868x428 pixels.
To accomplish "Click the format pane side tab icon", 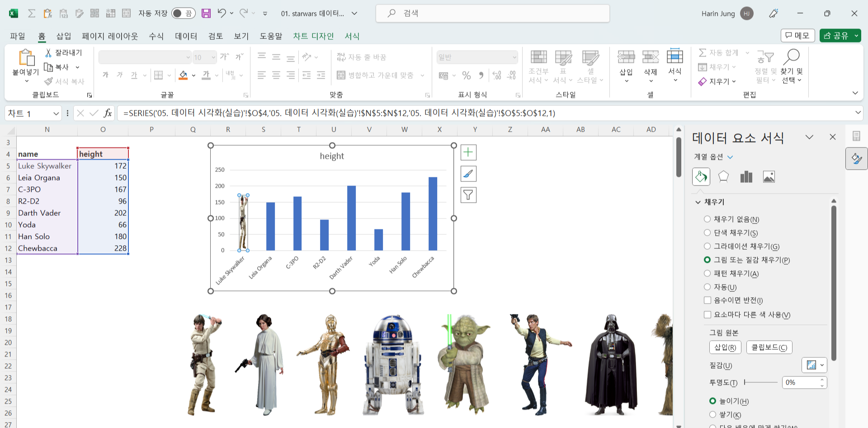I will click(857, 158).
